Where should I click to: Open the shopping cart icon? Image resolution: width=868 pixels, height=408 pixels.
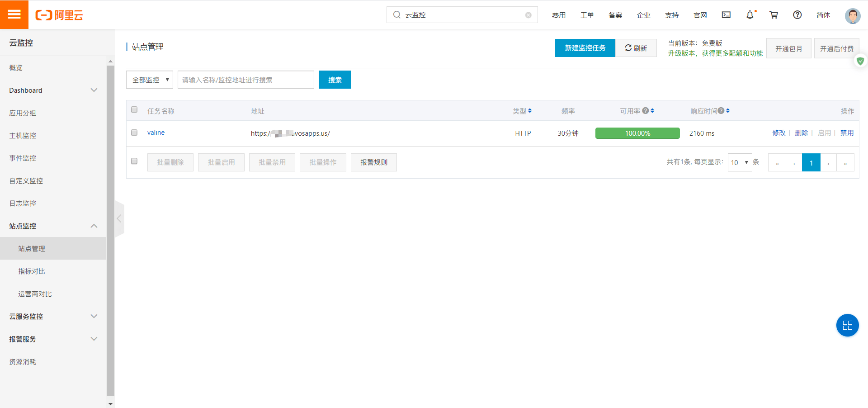click(x=774, y=15)
